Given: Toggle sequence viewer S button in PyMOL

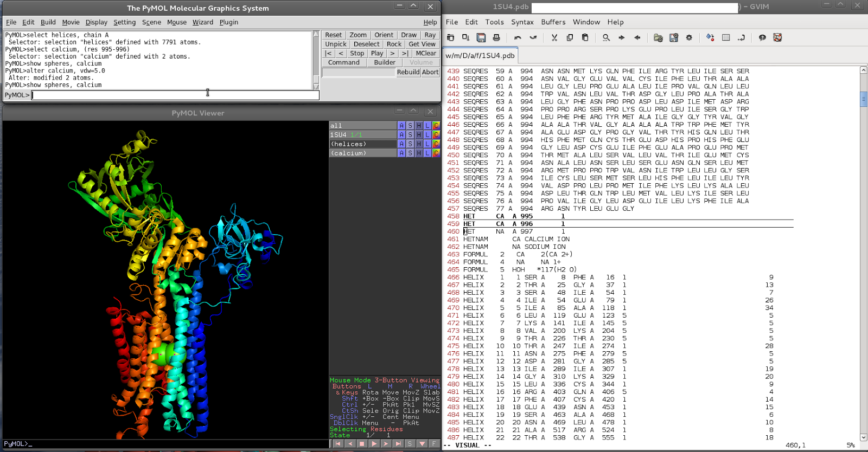Looking at the screenshot, I should pyautogui.click(x=410, y=443).
